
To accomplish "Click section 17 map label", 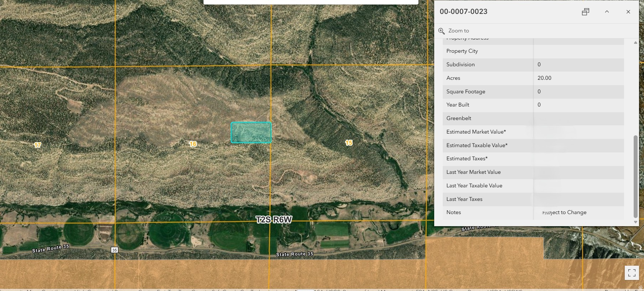I will [37, 145].
